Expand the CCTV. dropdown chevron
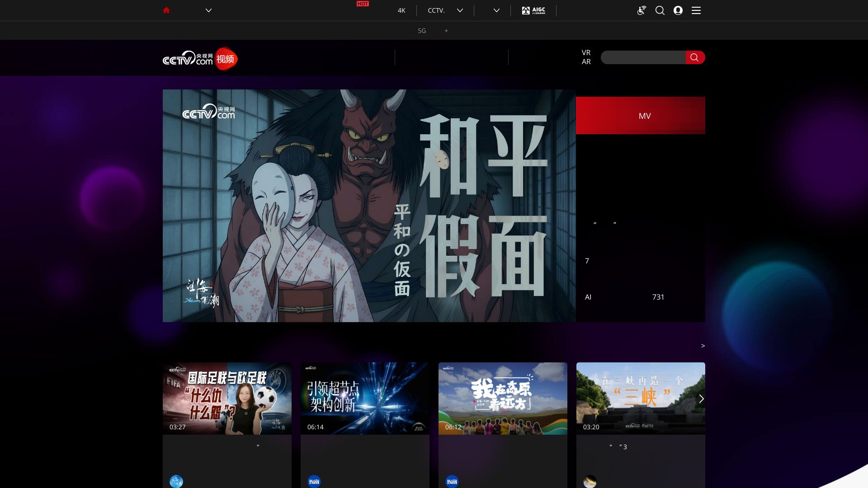Viewport: 868px width, 488px height. click(x=460, y=10)
